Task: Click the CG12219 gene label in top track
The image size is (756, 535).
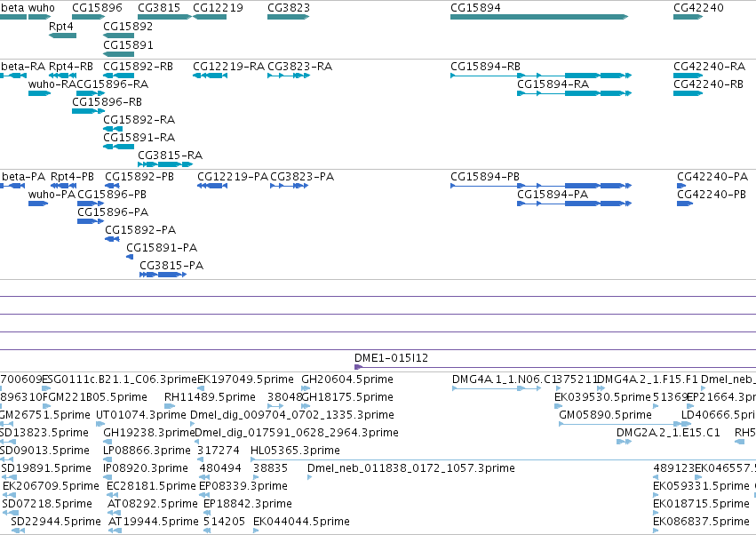Action: click(x=218, y=8)
